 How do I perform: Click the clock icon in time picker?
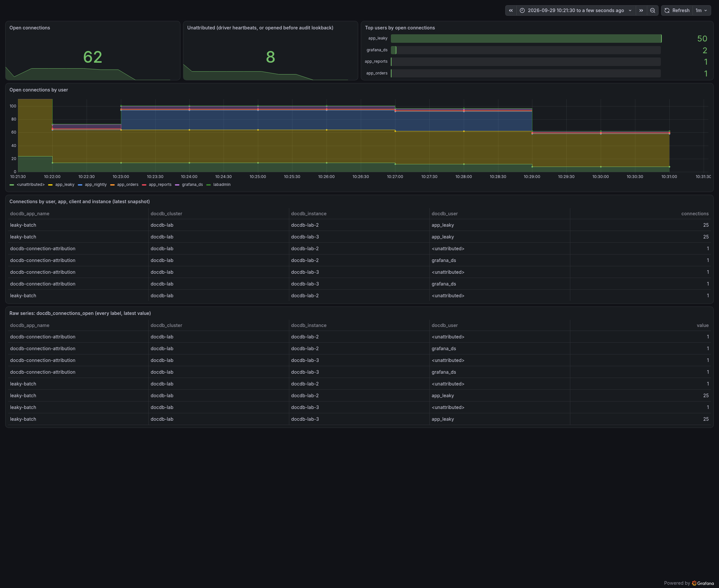click(x=522, y=10)
